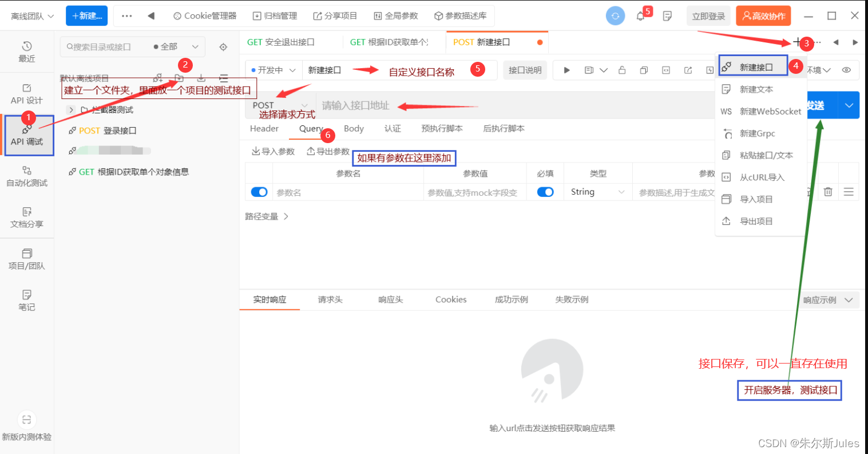Screen dimensions: 868x454
Task: Click the notes memo icon in top bar
Action: [667, 16]
